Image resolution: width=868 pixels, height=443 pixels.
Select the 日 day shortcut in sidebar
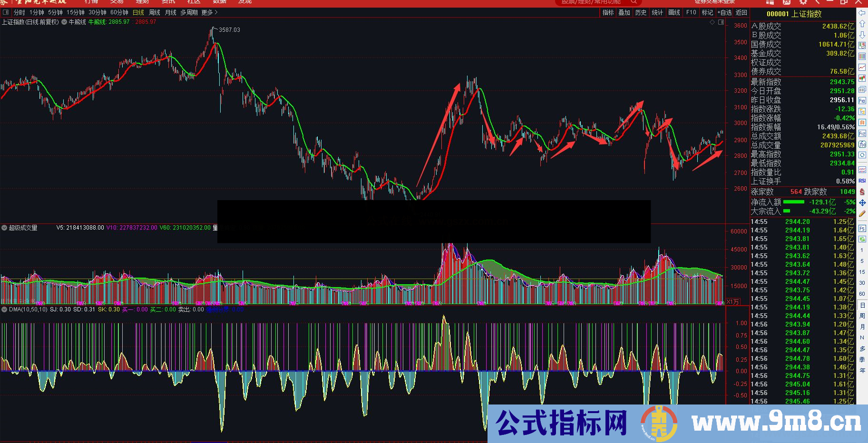click(x=862, y=305)
